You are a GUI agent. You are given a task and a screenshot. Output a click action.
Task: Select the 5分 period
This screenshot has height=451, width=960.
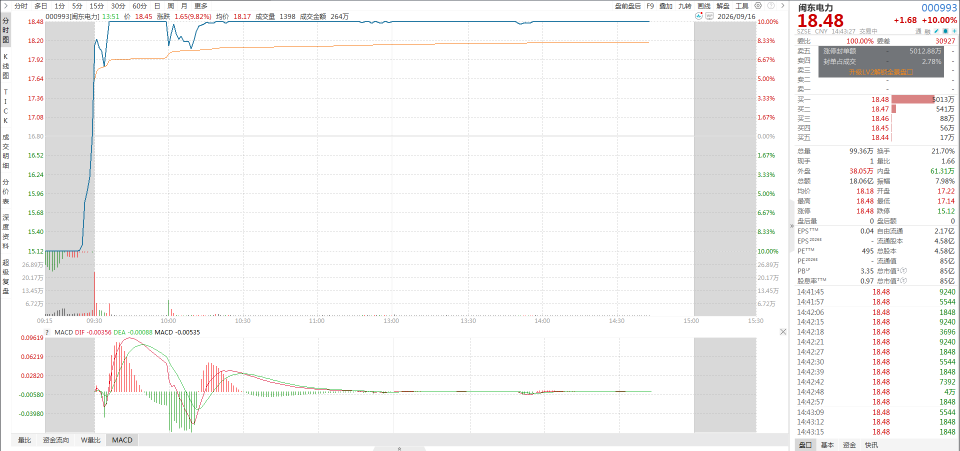click(x=77, y=6)
